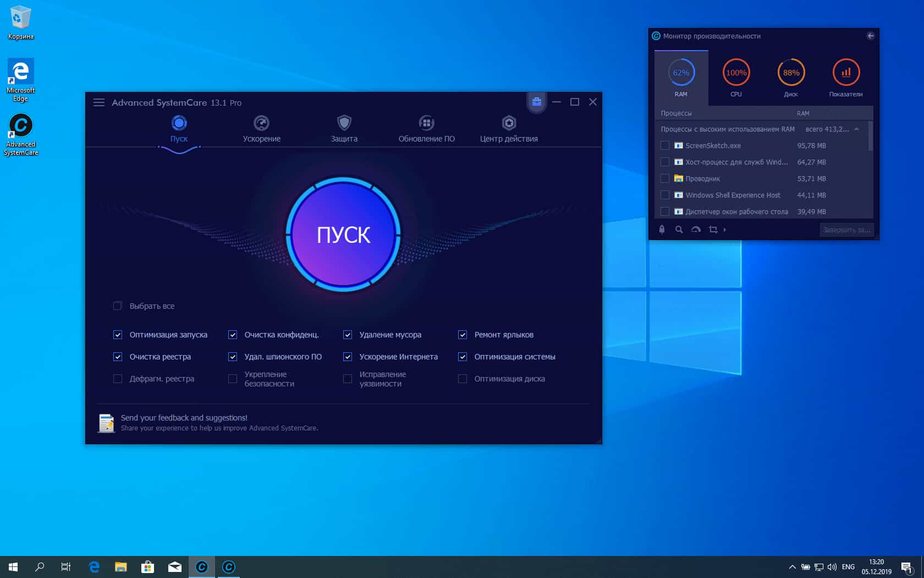Click the Ускорение speedometer icon
The image size is (924, 578).
click(x=261, y=123)
